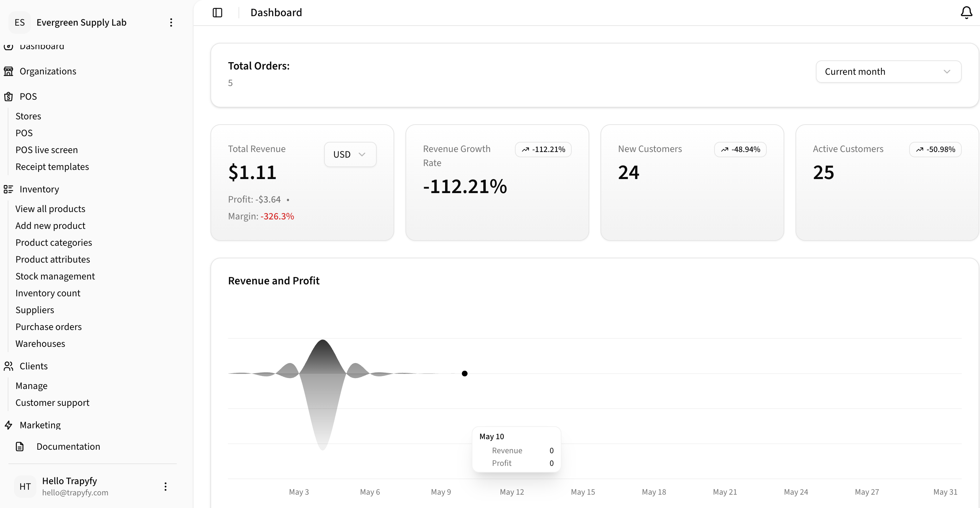Click the Revenue and Profit heading

point(274,281)
